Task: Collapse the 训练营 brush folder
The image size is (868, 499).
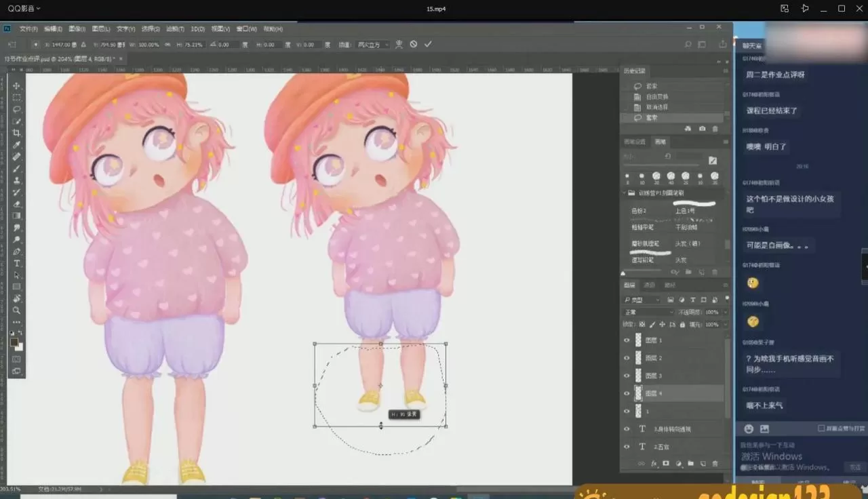Action: (x=625, y=193)
